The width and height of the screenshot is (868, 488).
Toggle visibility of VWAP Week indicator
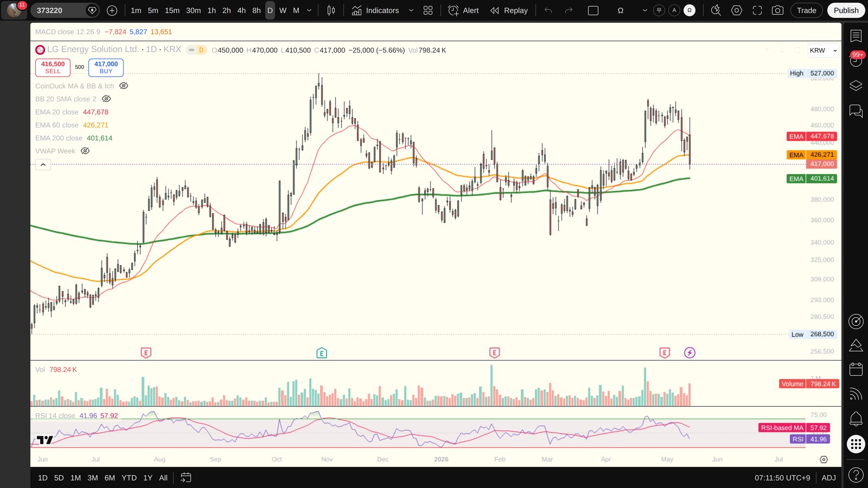coord(85,151)
